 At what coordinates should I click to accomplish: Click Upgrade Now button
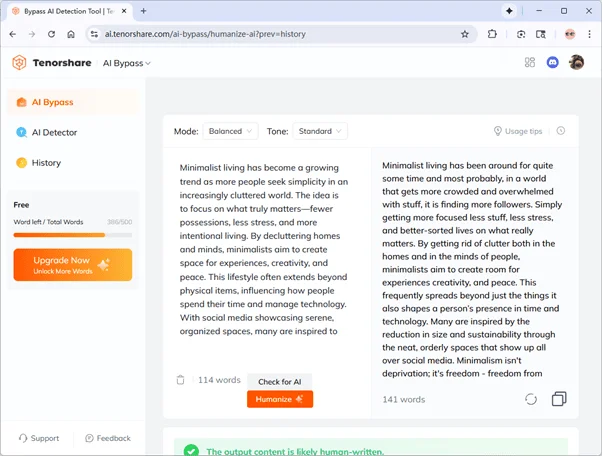(x=73, y=265)
